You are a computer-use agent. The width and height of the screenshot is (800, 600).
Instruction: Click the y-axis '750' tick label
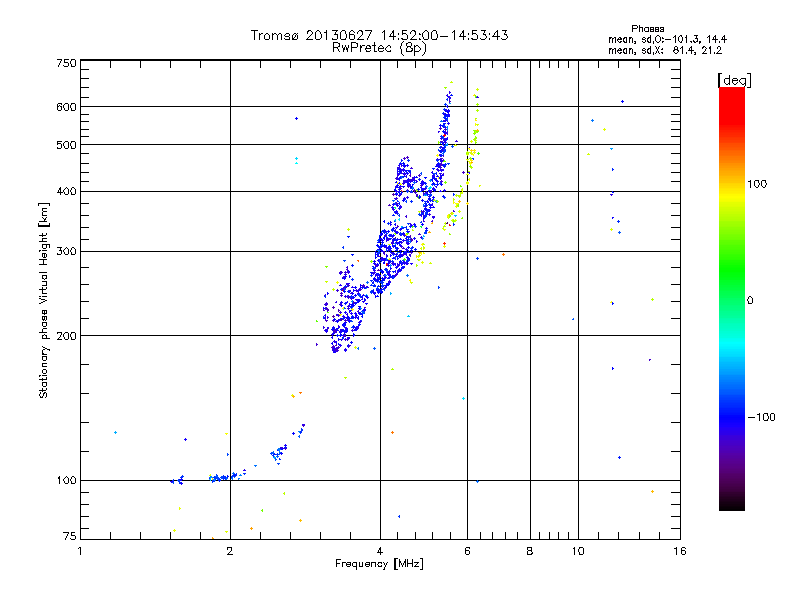point(66,63)
